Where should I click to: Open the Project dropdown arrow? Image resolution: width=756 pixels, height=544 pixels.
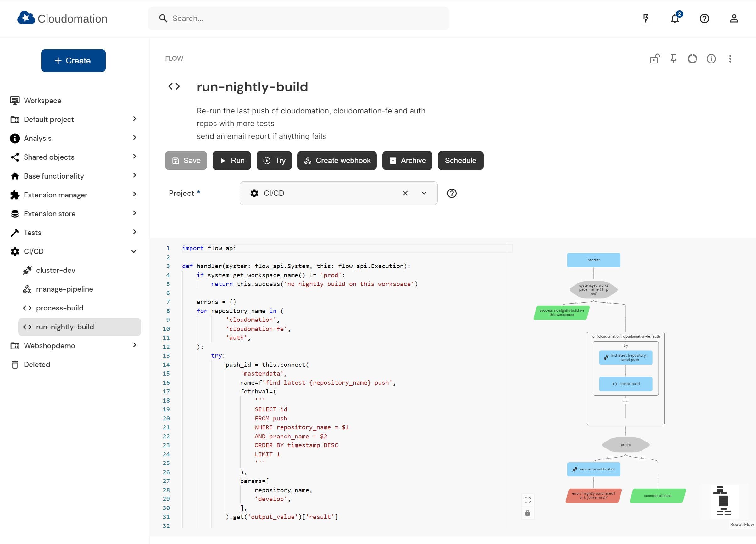[x=424, y=193]
